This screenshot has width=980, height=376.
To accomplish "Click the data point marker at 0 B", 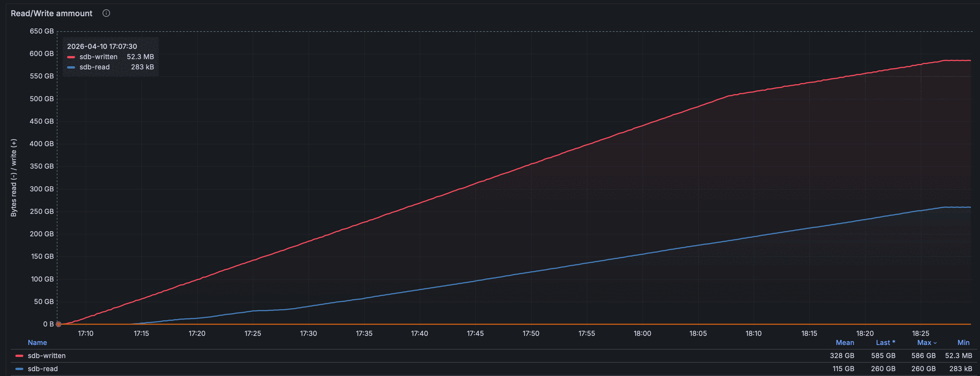I will pyautogui.click(x=59, y=324).
